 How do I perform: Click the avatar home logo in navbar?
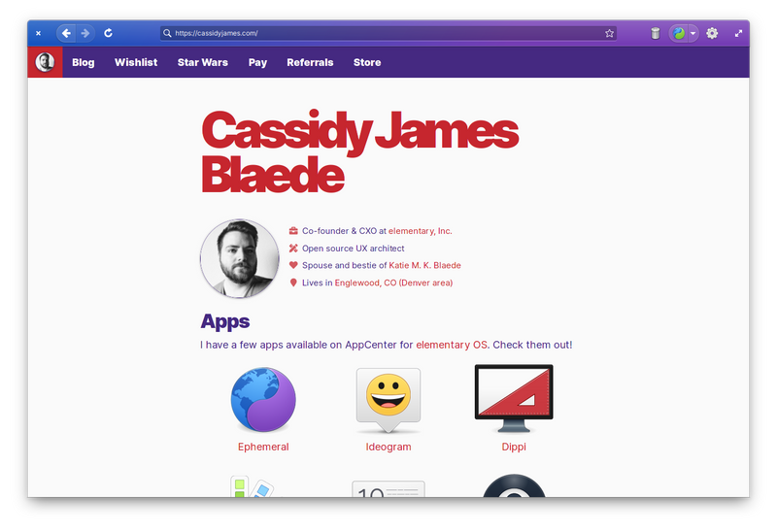point(45,62)
